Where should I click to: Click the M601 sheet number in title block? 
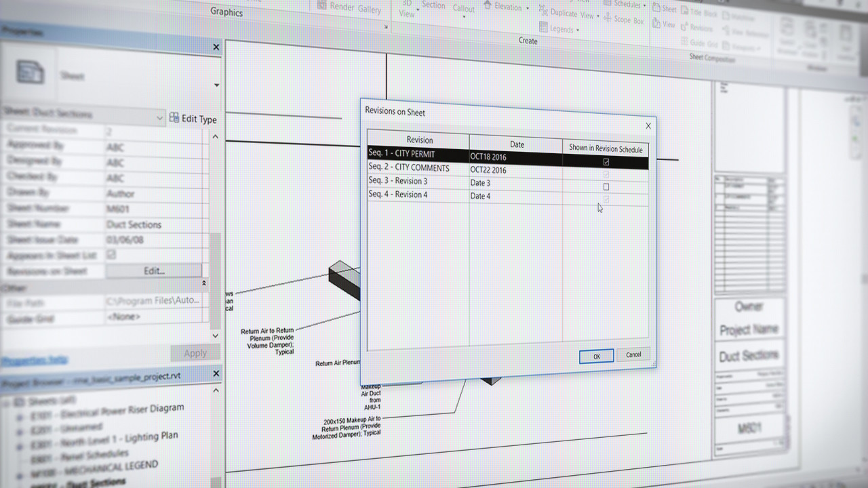(749, 429)
